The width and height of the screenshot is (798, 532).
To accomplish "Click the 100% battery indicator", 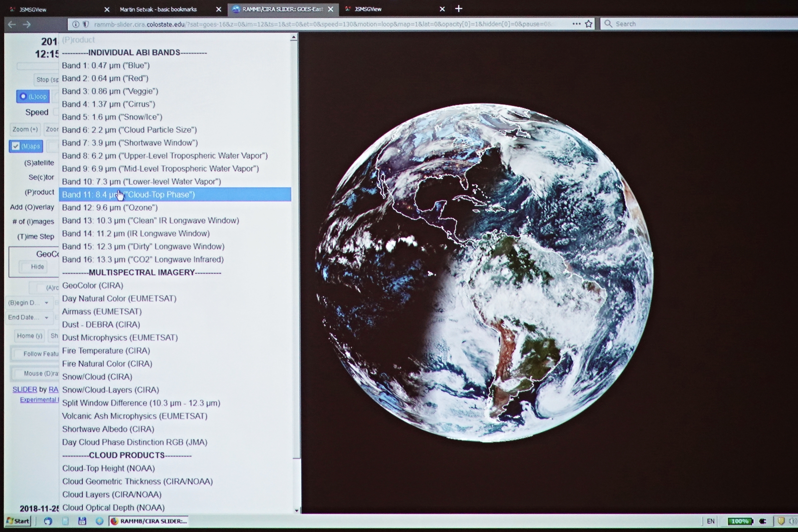I will click(x=740, y=521).
